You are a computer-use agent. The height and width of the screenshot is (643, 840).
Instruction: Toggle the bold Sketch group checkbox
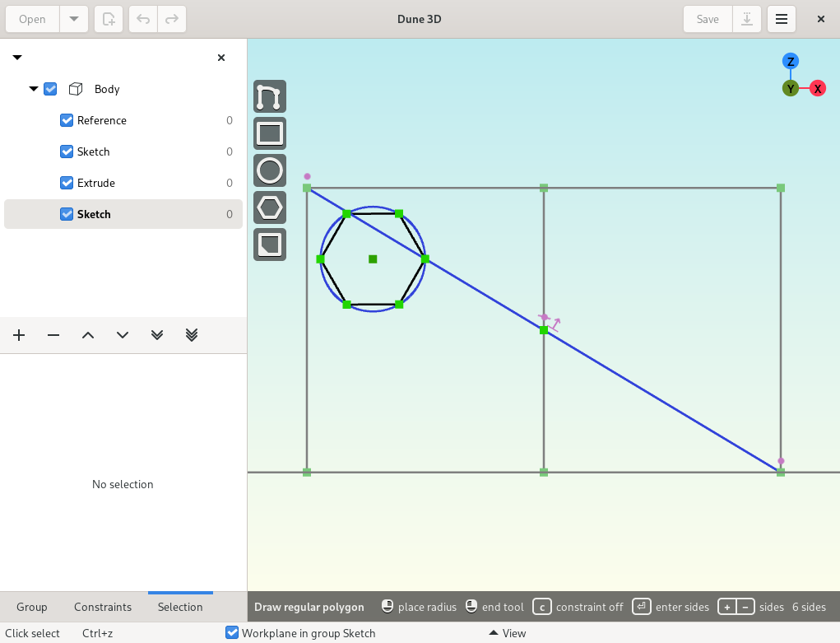(67, 214)
